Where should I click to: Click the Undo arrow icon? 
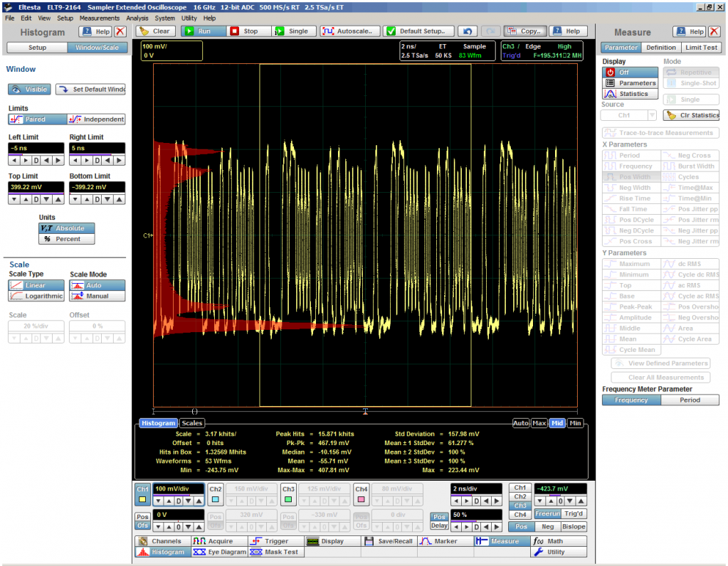(x=467, y=31)
